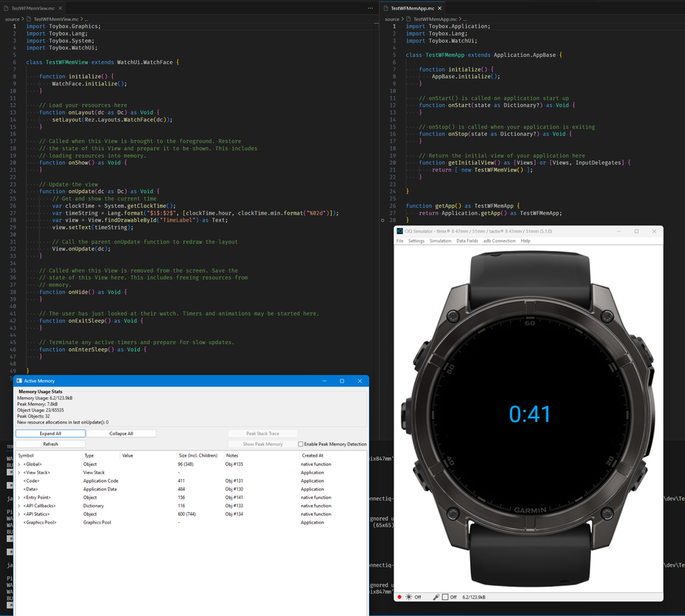Click the 6.2/123.9kB memory readout in simulator

[474, 597]
